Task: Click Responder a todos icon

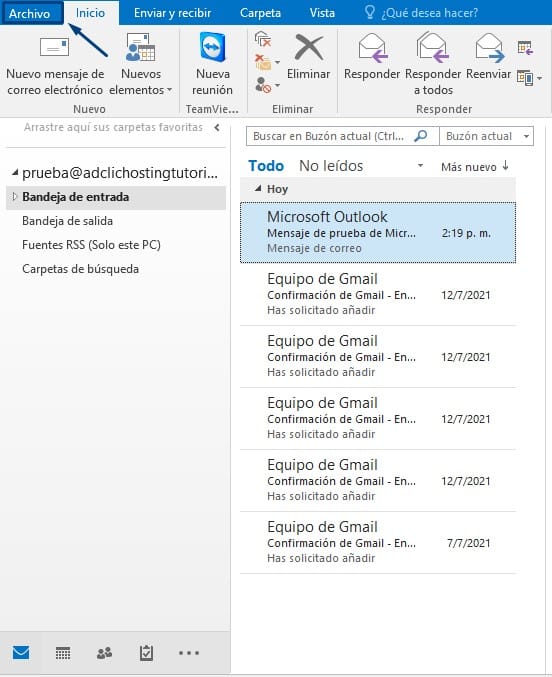Action: (433, 64)
